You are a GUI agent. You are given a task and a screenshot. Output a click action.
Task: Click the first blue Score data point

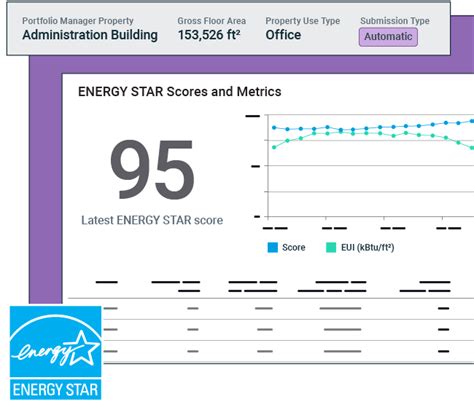tap(274, 127)
